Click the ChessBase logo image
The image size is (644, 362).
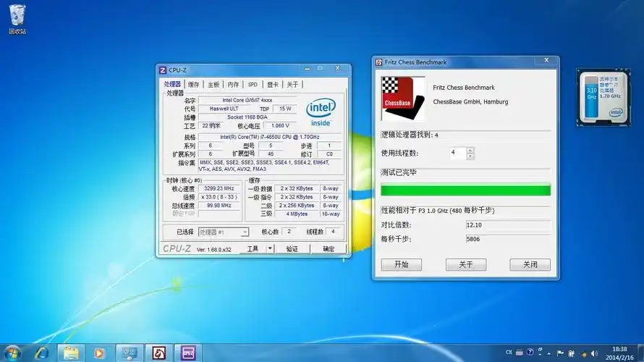[x=403, y=98]
